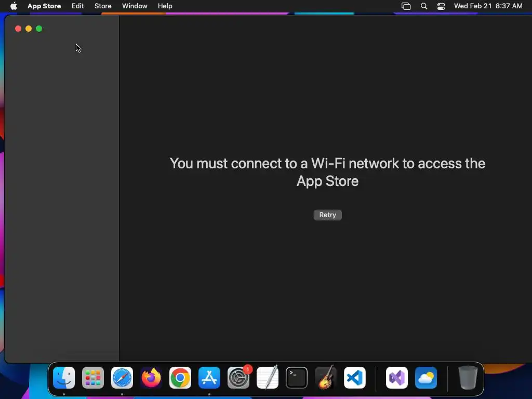
Task: Minimize the App Store window
Action: [x=29, y=29]
